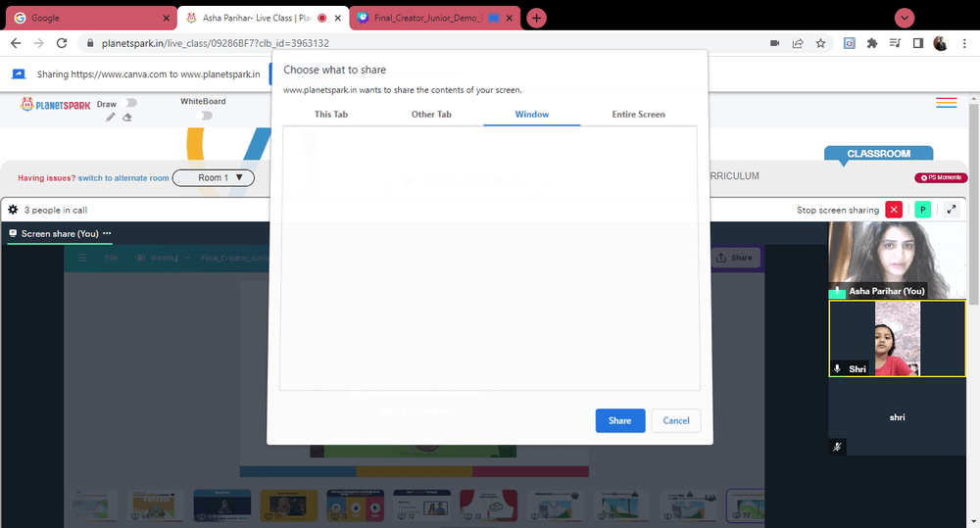Open the tab search dropdown arrow

pyautogui.click(x=905, y=18)
